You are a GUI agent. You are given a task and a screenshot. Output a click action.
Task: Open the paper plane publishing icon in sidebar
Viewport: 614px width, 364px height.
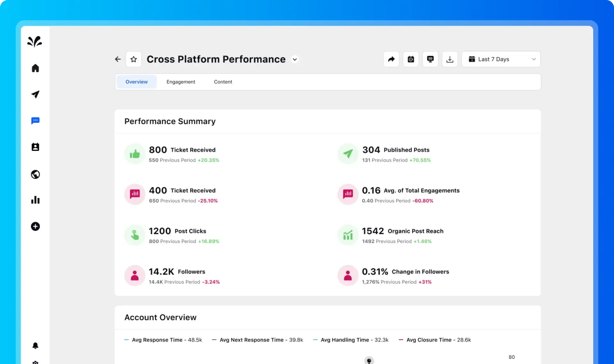(35, 94)
